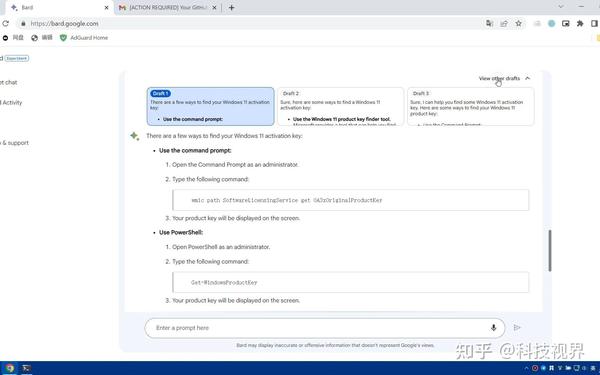The height and width of the screenshot is (375, 600).
Task: Click the share page icon in address bar
Action: 504,23
